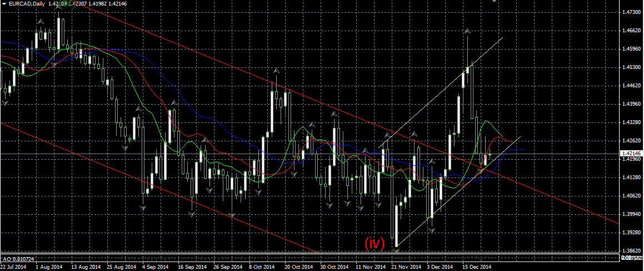Select the red (iv) wave label
Screen dimensions: 644x271
click(x=374, y=243)
